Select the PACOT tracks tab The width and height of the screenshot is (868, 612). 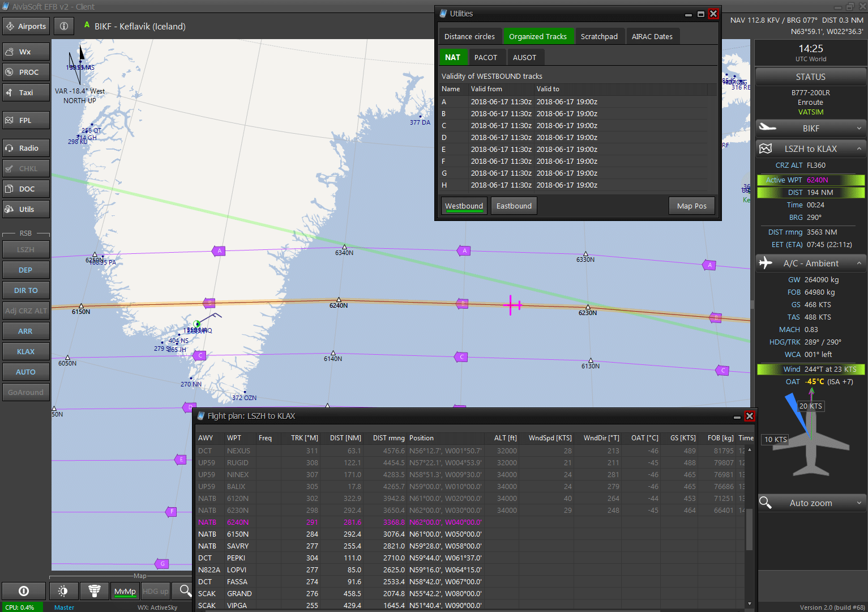point(485,57)
